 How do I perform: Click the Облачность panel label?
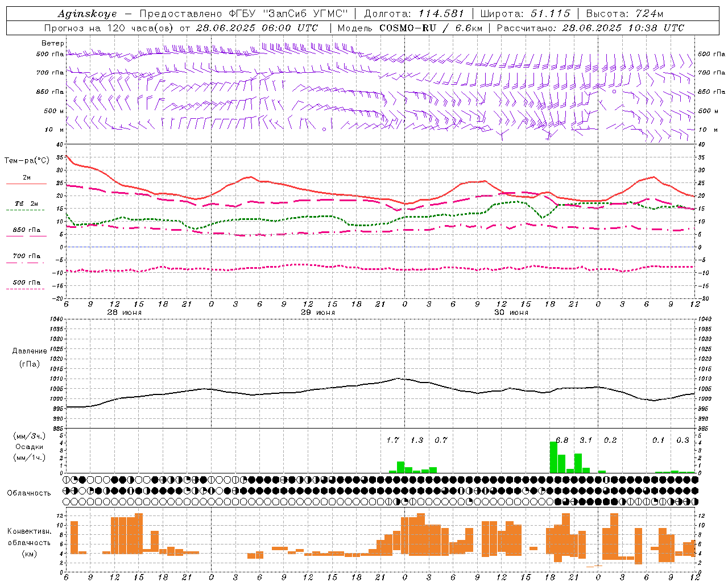tap(29, 493)
